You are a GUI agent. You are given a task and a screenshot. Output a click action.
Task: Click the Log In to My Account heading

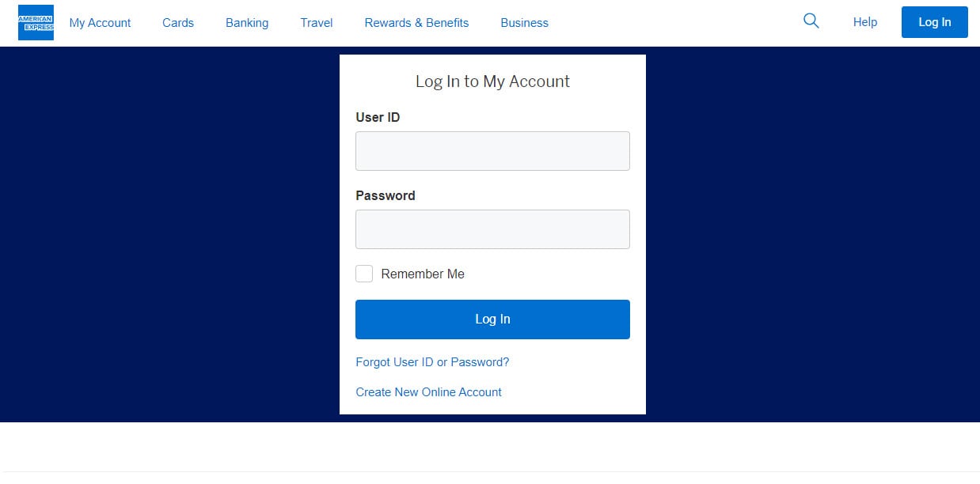(x=492, y=81)
